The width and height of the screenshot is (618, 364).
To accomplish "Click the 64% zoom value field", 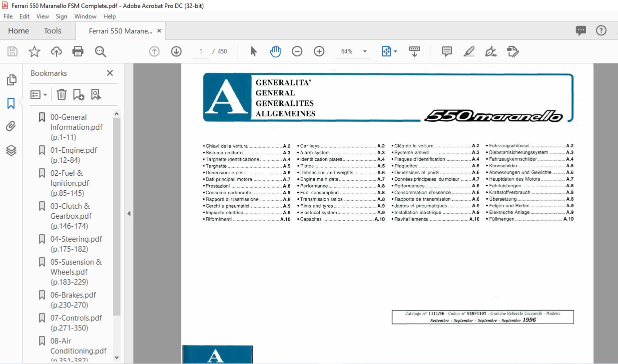I will point(347,51).
